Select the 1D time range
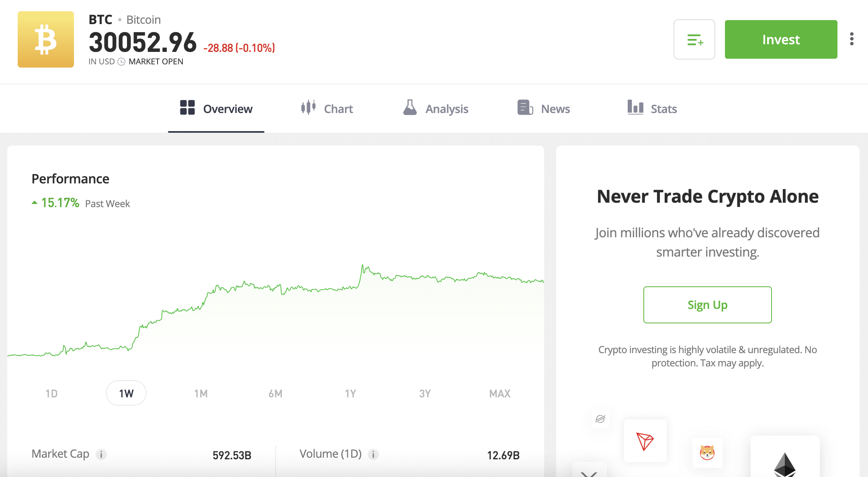This screenshot has width=868, height=477. pos(51,393)
